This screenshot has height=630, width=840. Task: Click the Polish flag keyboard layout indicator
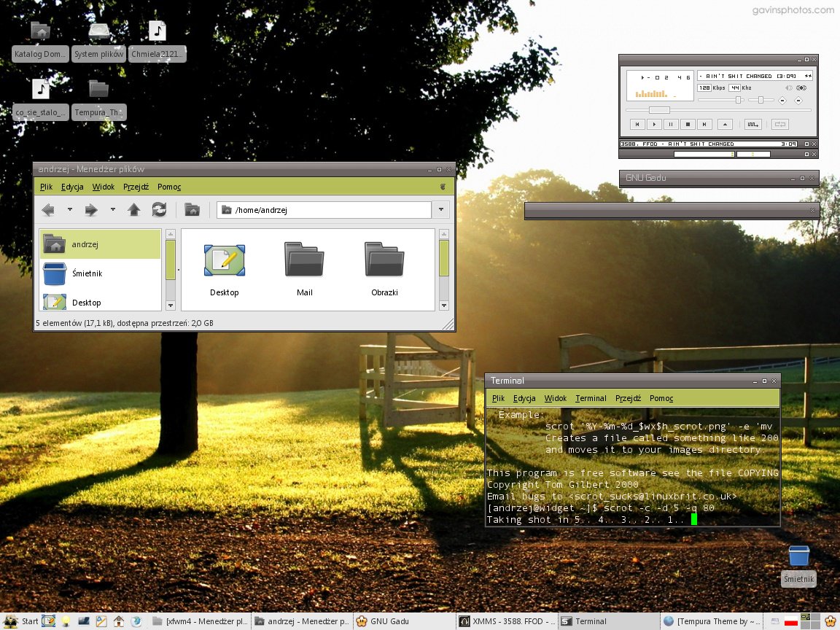pos(791,621)
